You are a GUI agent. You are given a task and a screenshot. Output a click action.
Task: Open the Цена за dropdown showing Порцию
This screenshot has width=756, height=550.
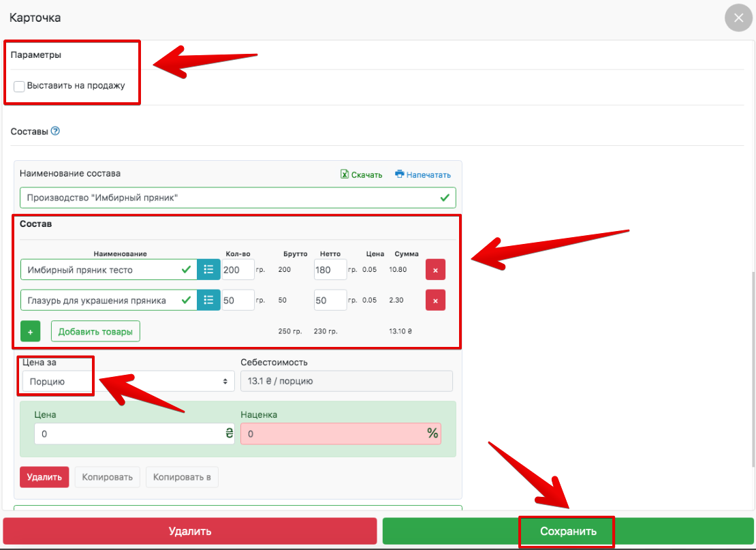(128, 382)
